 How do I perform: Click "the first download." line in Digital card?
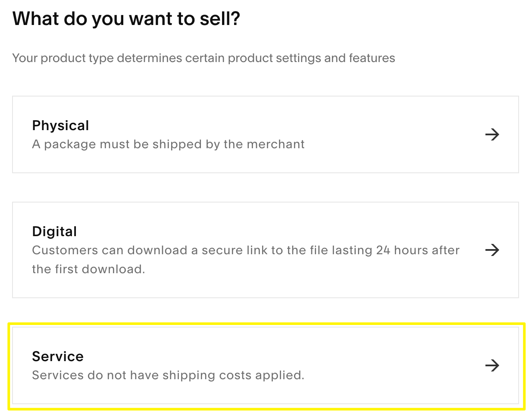pyautogui.click(x=88, y=269)
